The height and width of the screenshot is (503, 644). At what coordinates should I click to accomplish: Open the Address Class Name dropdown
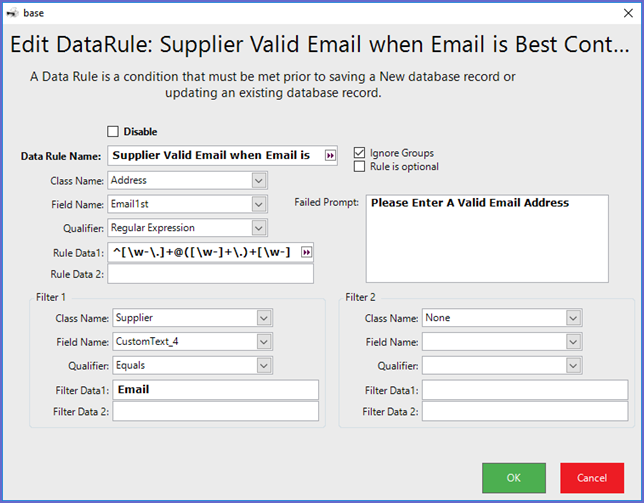click(x=258, y=180)
